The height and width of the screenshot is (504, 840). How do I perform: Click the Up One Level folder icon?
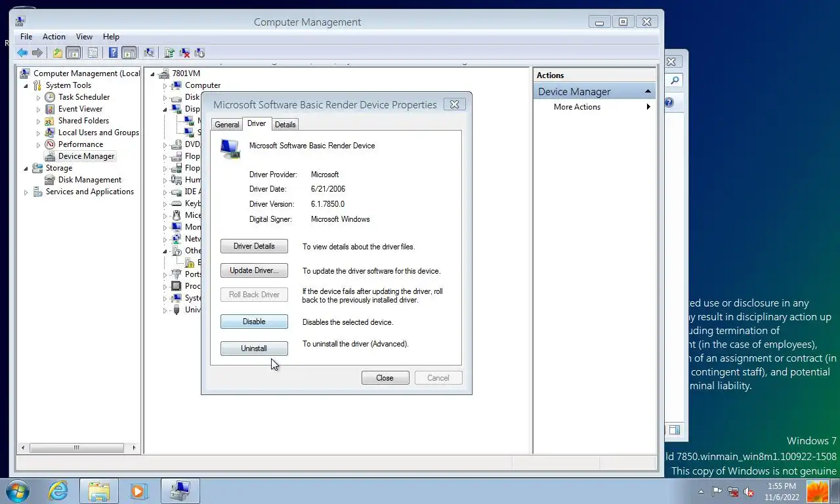click(58, 52)
